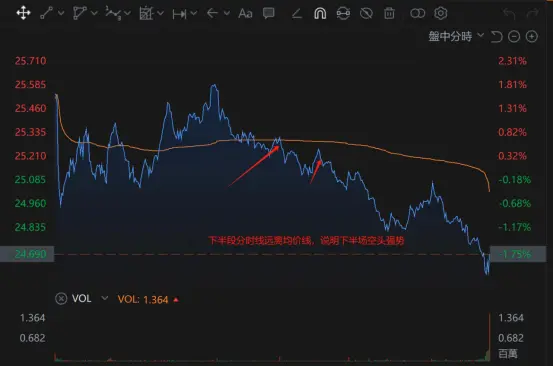The image size is (553, 367).
Task: Click the red annotation text on chart
Action: tap(306, 241)
